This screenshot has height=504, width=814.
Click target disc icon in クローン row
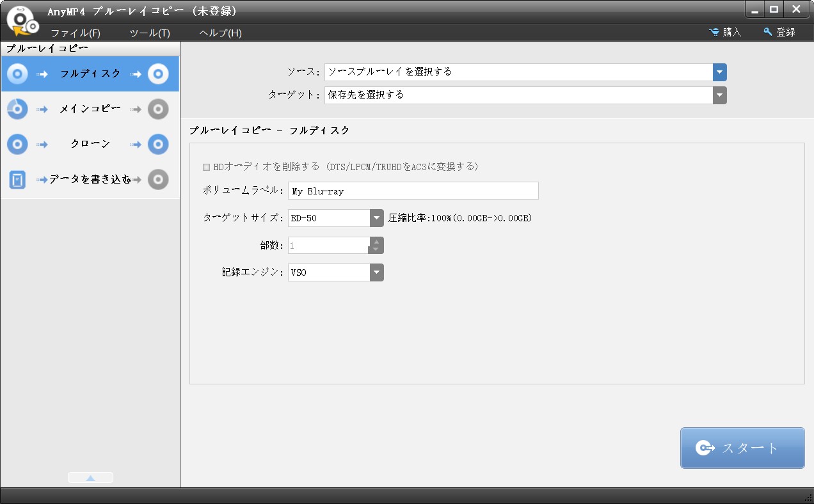tap(158, 145)
